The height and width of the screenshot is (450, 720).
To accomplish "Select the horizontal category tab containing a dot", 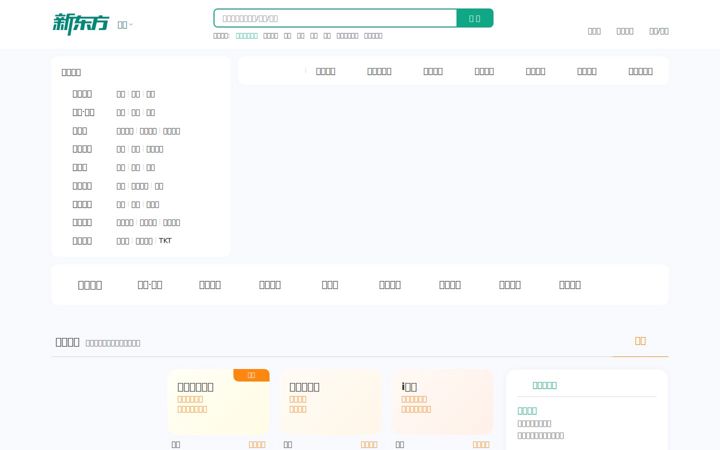I will click(x=150, y=285).
